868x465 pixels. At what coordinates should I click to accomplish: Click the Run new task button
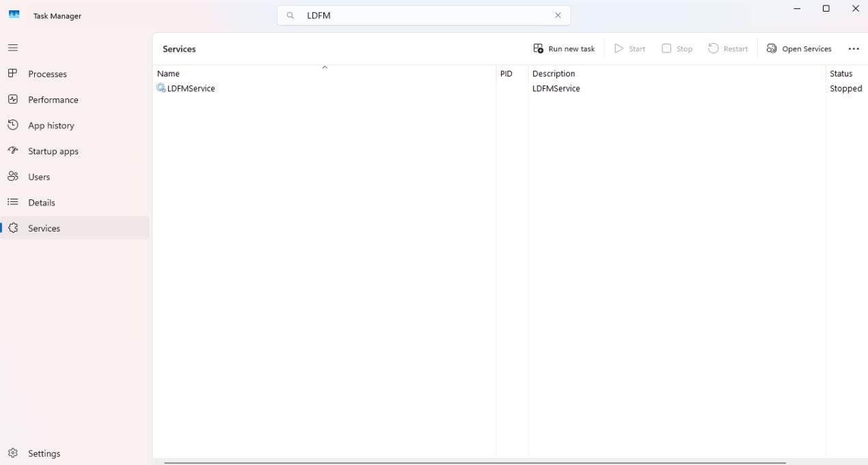[x=564, y=49]
